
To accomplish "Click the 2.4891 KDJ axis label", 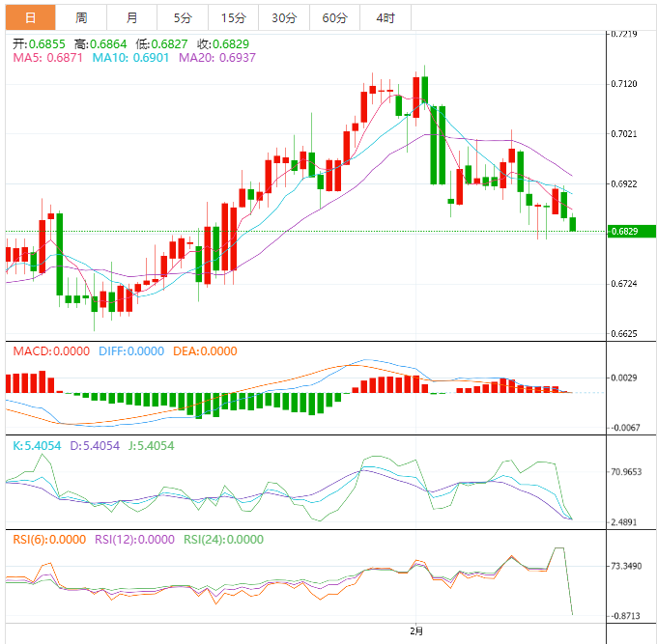I will pyautogui.click(x=624, y=522).
